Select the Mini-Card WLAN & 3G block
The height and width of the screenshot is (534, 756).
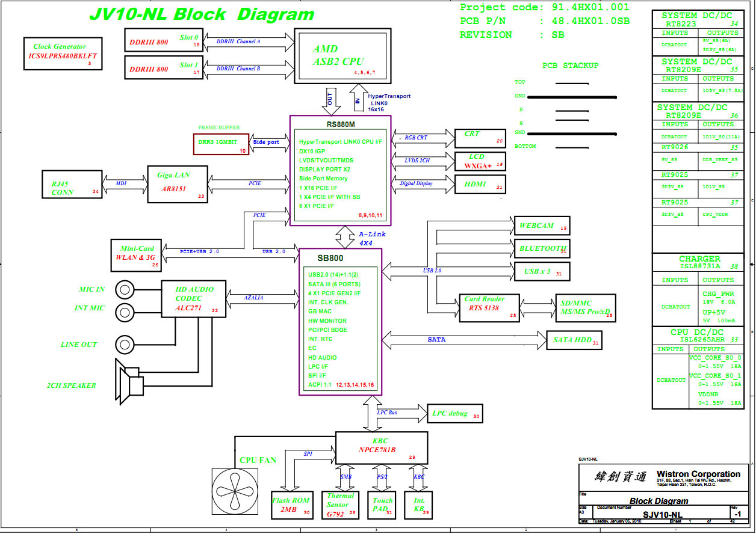click(x=137, y=254)
